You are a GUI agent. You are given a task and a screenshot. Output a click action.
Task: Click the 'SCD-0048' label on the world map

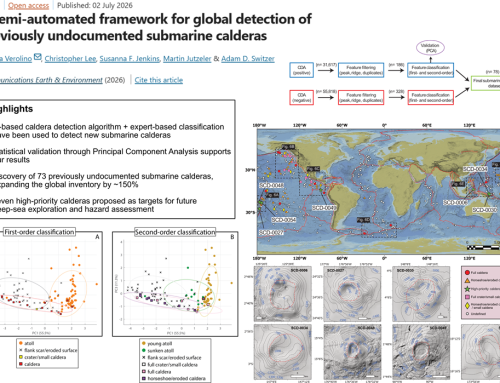pos(271,185)
